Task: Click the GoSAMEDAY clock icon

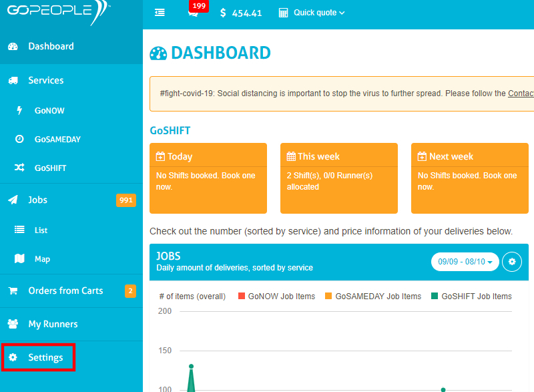Action: [x=19, y=139]
